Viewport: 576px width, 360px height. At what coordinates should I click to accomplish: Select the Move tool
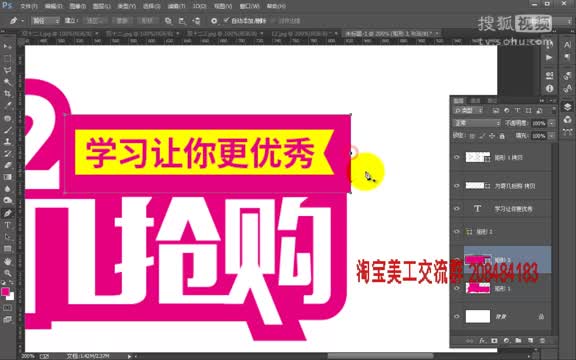7,47
